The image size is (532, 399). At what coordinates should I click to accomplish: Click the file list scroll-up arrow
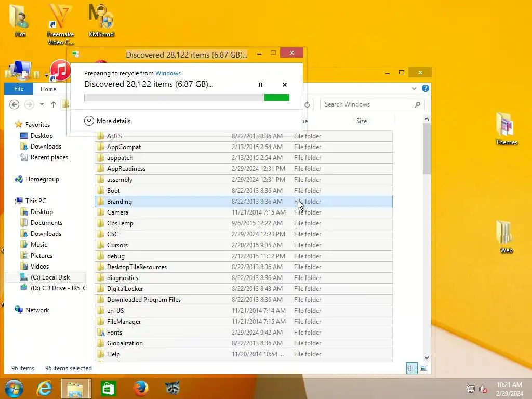click(x=427, y=119)
